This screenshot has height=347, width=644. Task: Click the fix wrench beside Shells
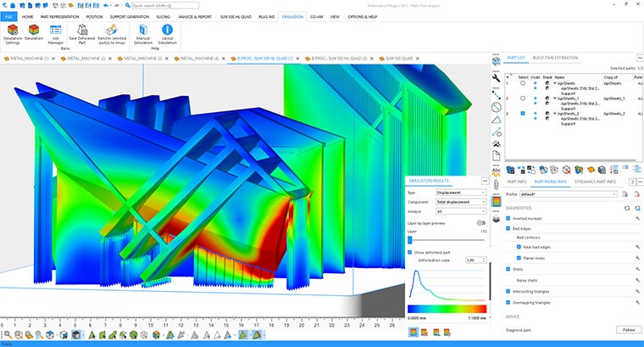[637, 269]
